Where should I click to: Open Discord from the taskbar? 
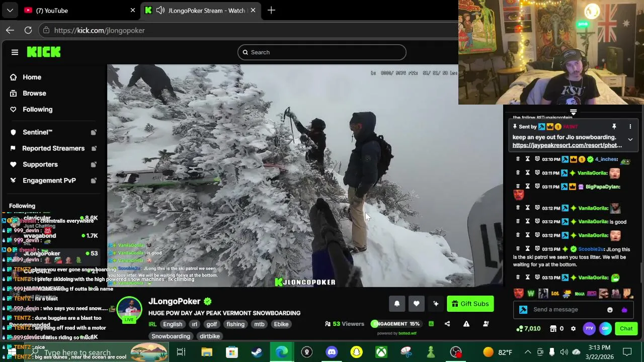point(332,352)
